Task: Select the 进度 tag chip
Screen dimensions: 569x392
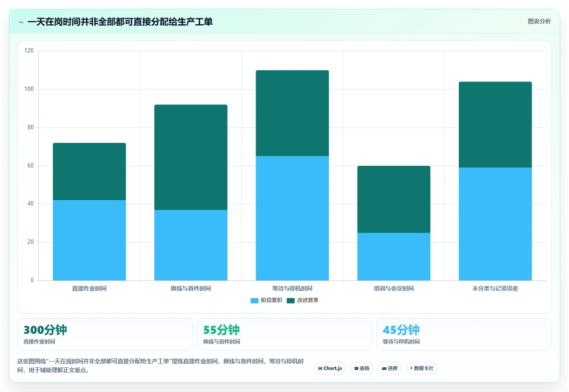Action: pos(390,368)
